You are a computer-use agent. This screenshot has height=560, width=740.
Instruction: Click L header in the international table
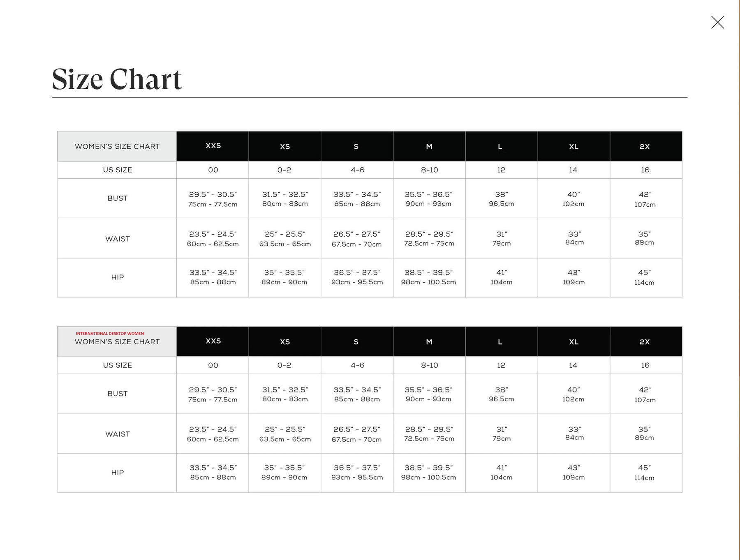(500, 342)
